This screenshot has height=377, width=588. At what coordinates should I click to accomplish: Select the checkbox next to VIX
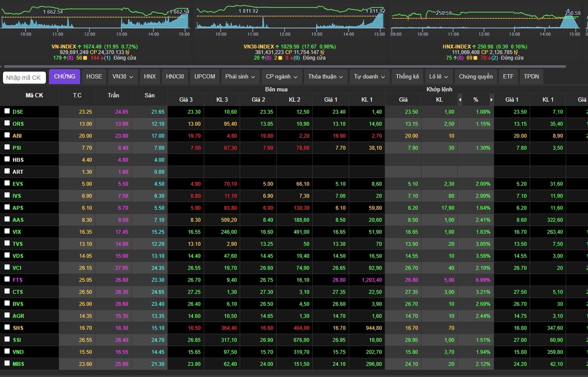[x=7, y=231]
